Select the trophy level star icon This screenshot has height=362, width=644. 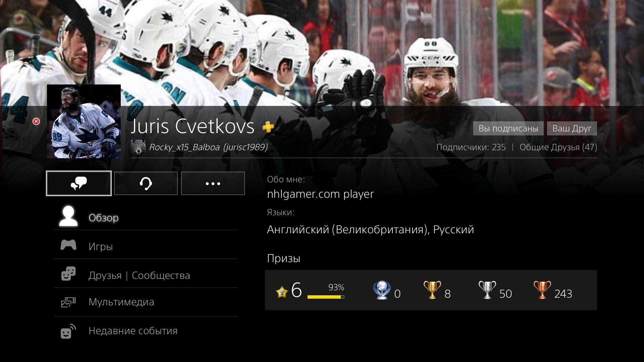coord(282,292)
